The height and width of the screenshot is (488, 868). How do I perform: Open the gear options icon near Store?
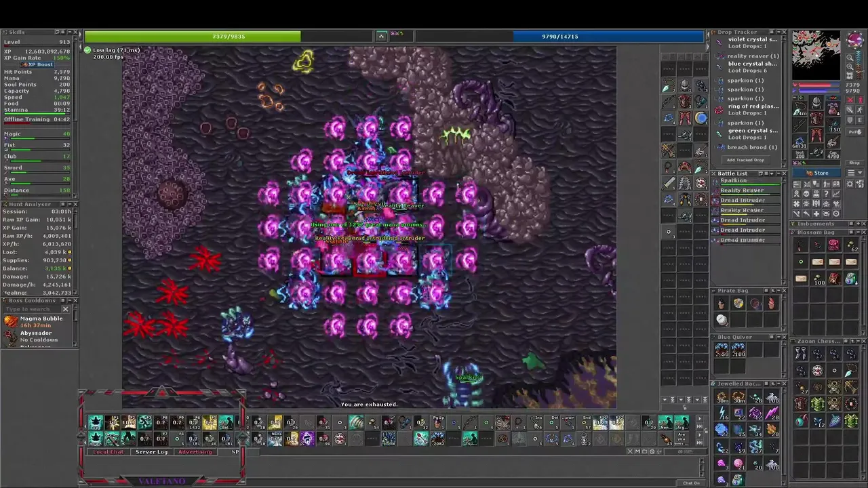pyautogui.click(x=850, y=184)
